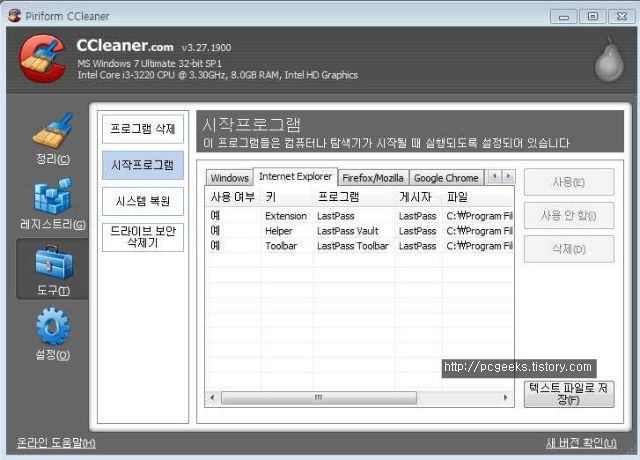The image size is (640, 460).
Task: Click the 사용(E) enable button
Action: pos(569,182)
